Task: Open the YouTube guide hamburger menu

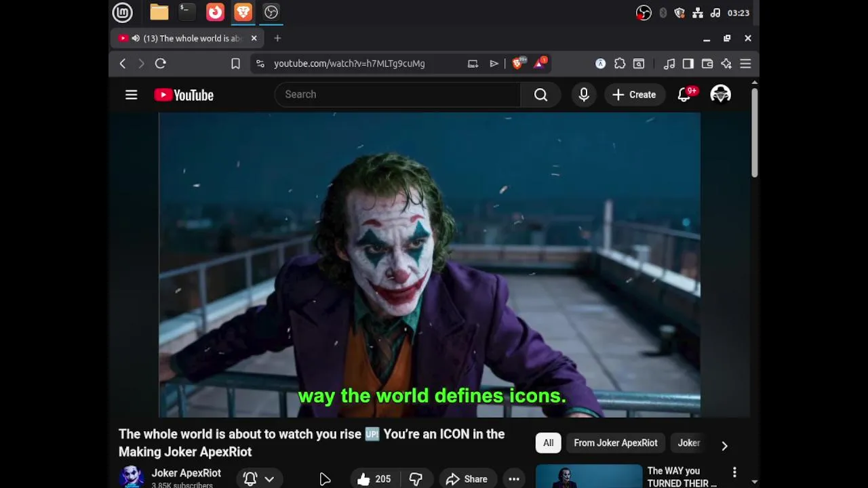Action: point(132,95)
